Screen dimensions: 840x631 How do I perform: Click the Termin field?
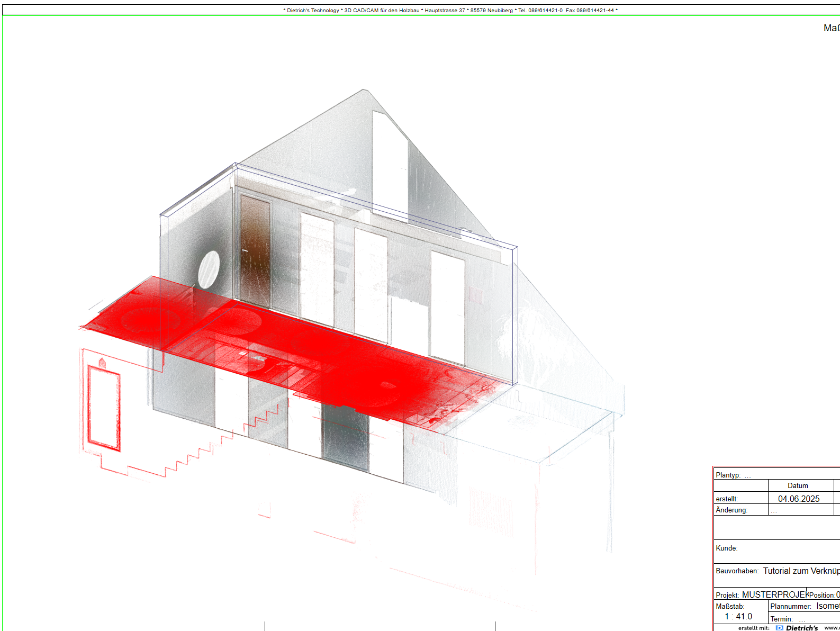coord(781,619)
